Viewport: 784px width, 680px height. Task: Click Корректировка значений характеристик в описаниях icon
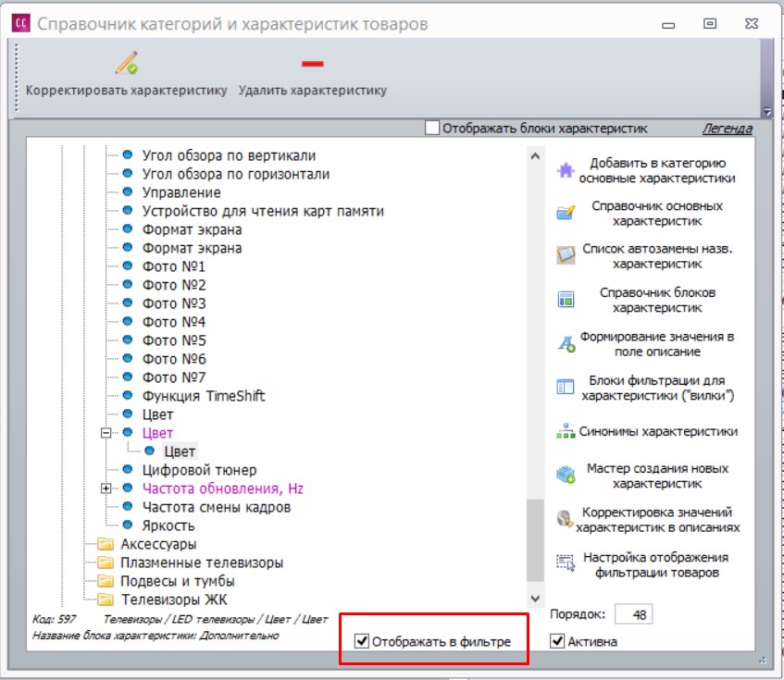(565, 519)
